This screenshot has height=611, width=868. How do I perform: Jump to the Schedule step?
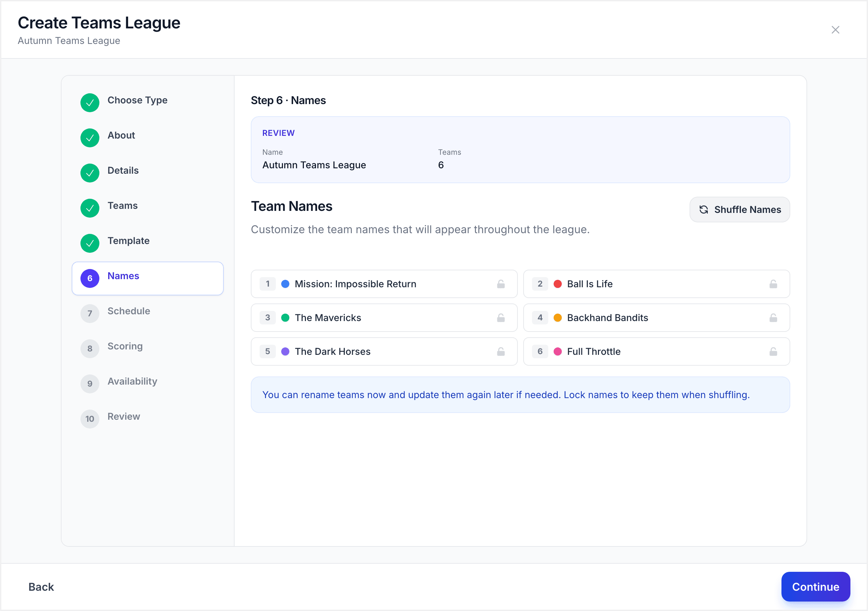[147, 313]
